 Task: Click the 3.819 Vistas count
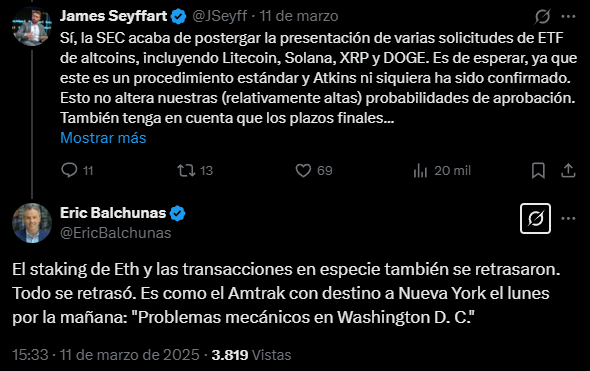click(251, 355)
